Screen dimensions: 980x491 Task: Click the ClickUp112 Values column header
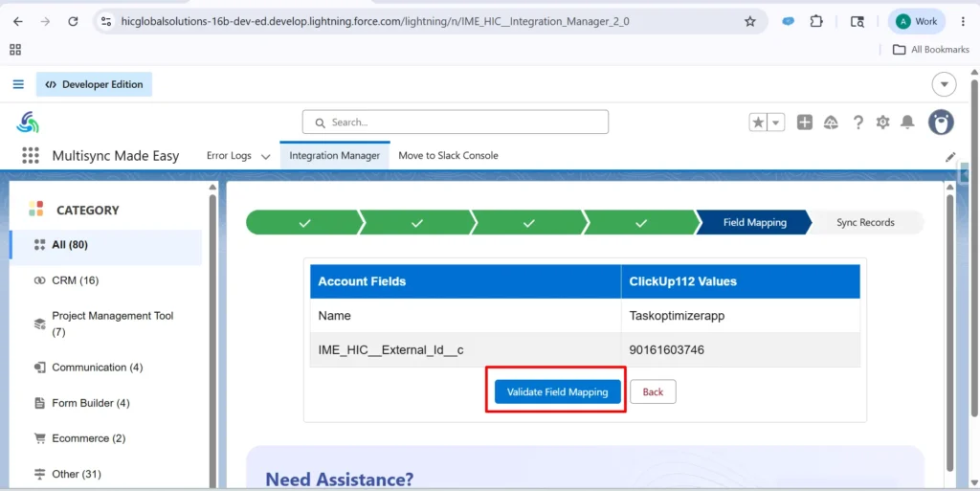(741, 281)
